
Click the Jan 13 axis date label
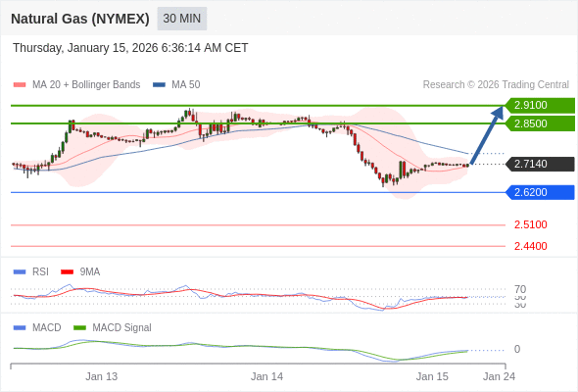click(101, 376)
